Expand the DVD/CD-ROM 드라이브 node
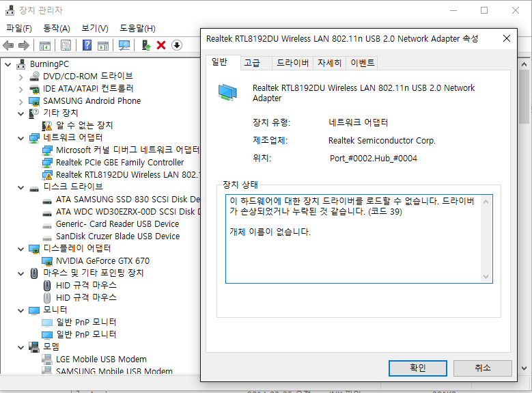This screenshot has width=532, height=393. pos(21,77)
